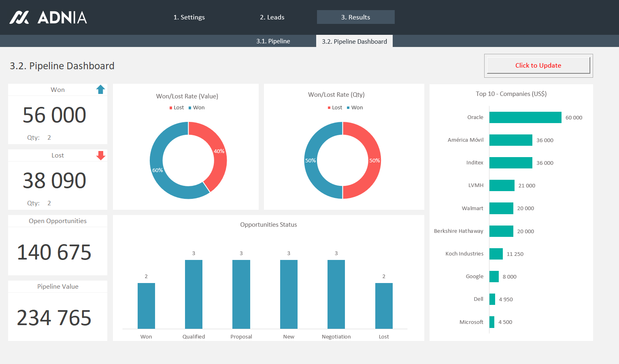This screenshot has height=364, width=619.
Task: Open the 2. Leads section
Action: [272, 17]
